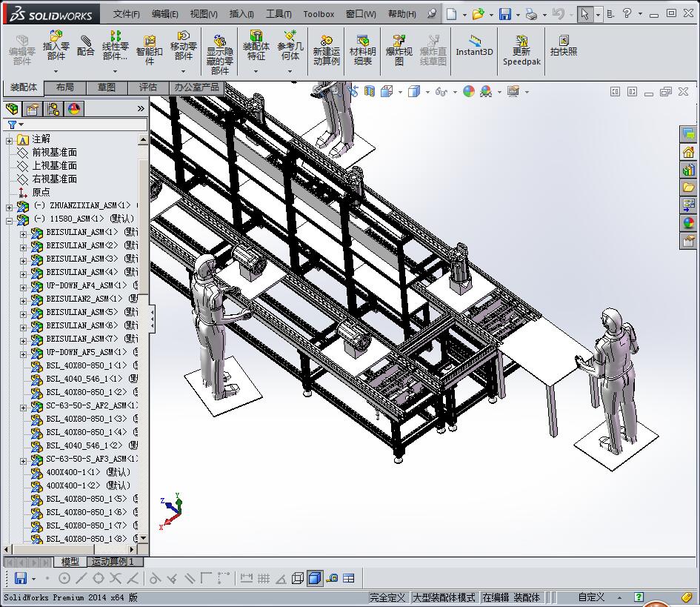Click Open file icon in top toolbar
Viewport: 700px width, 607px height.
click(x=478, y=14)
